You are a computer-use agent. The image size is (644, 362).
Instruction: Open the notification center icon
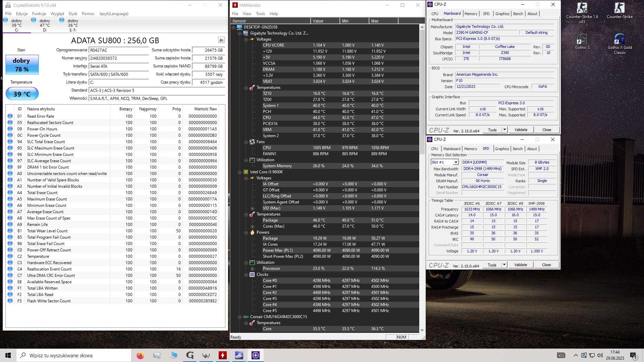(x=633, y=356)
